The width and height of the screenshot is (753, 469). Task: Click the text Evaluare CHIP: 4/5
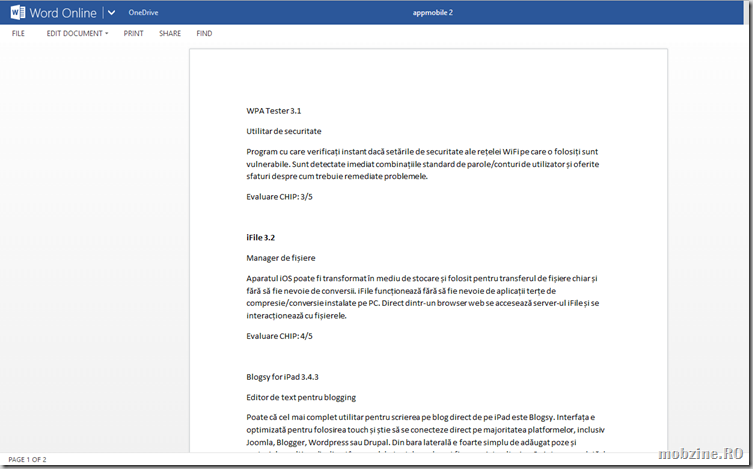pos(279,336)
